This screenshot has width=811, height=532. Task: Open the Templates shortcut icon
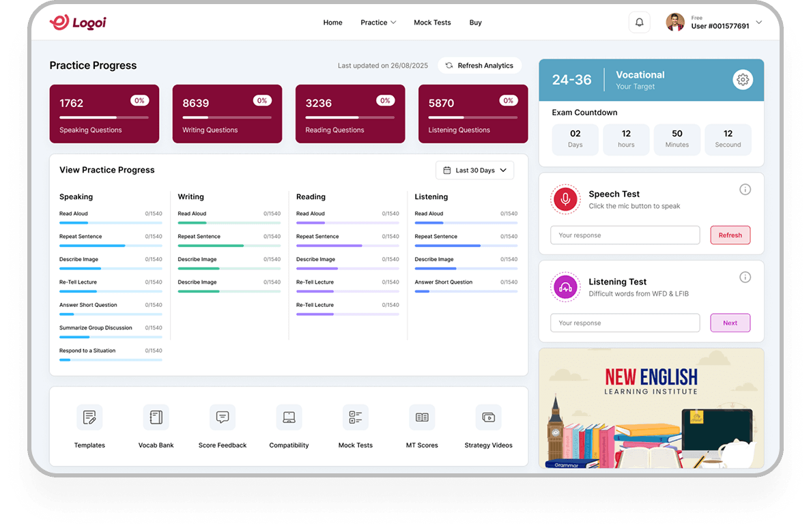pos(89,417)
